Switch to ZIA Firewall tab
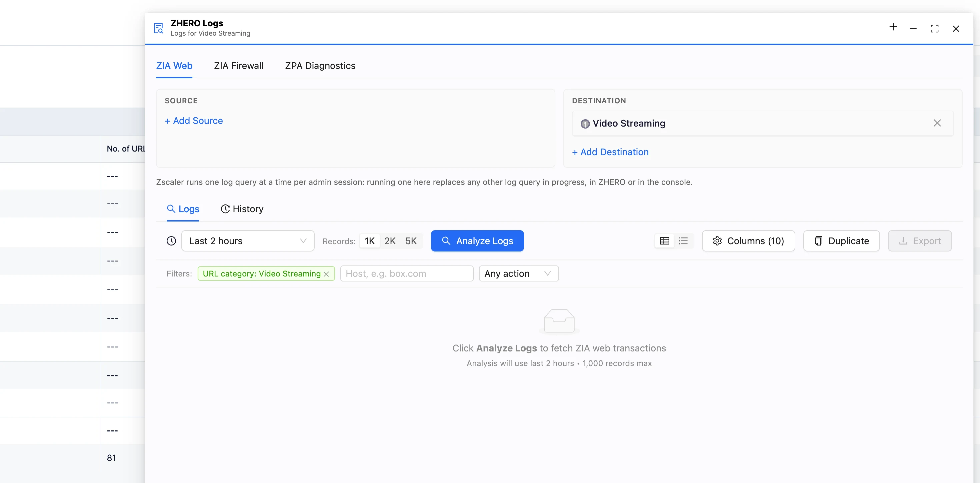The height and width of the screenshot is (483, 980). [239, 66]
